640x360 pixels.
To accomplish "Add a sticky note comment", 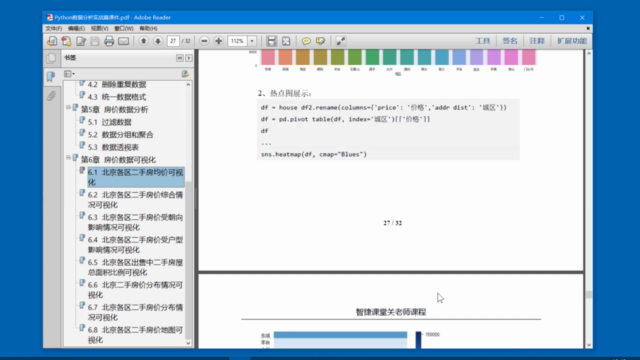I will click(306, 41).
